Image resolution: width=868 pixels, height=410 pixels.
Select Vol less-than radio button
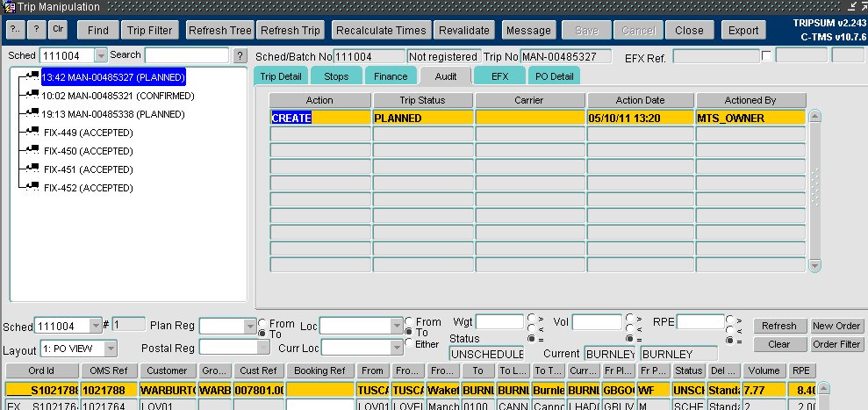pyautogui.click(x=630, y=328)
